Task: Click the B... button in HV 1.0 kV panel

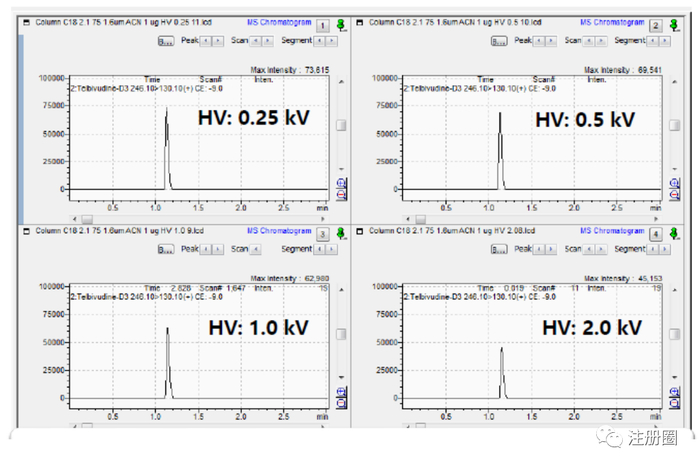Action: coord(166,249)
